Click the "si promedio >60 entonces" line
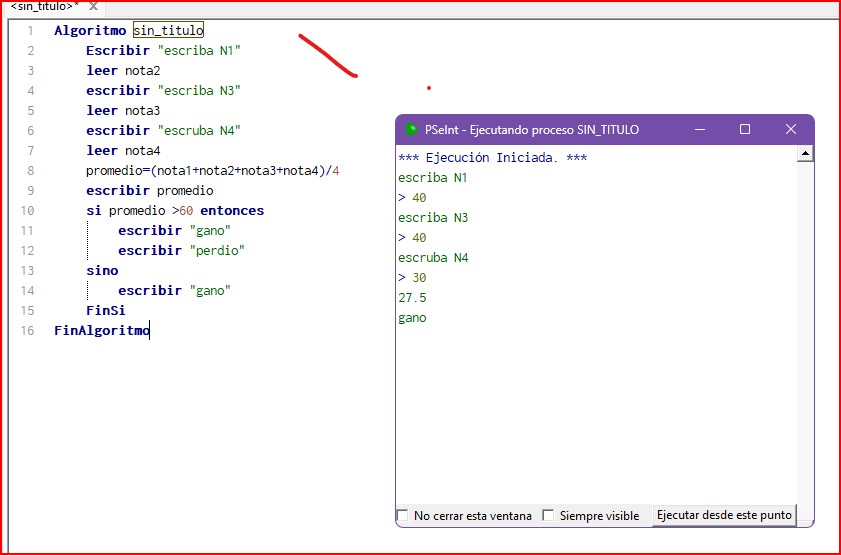The height and width of the screenshot is (555, 841). click(175, 211)
